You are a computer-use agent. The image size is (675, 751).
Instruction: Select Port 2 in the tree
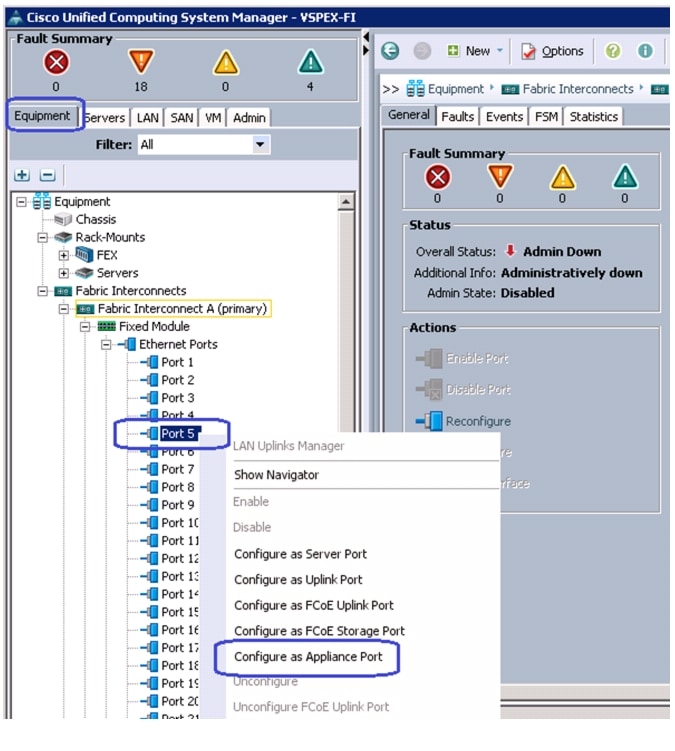click(178, 380)
